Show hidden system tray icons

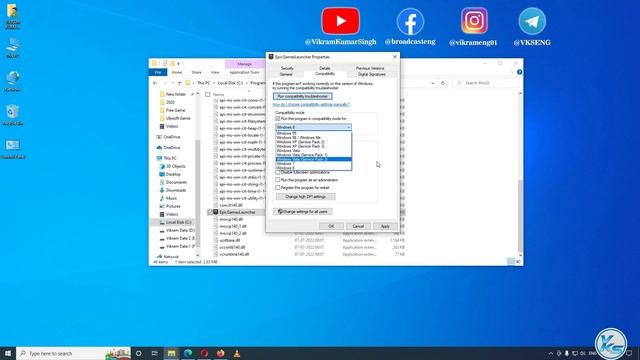[x=551, y=353]
